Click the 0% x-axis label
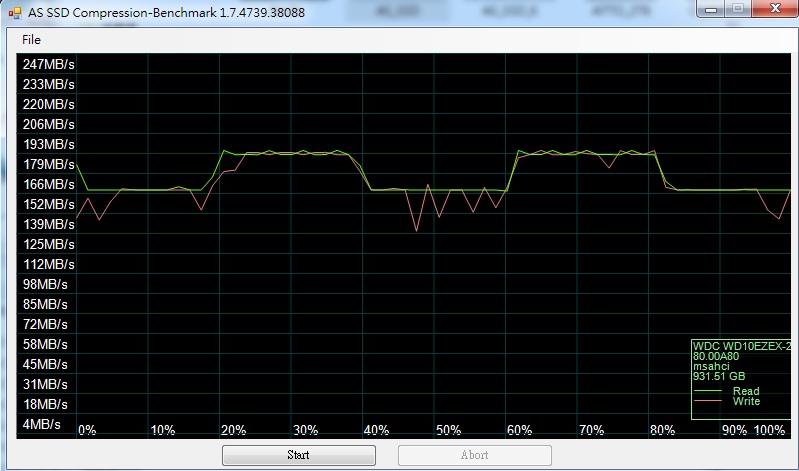 coord(87,430)
